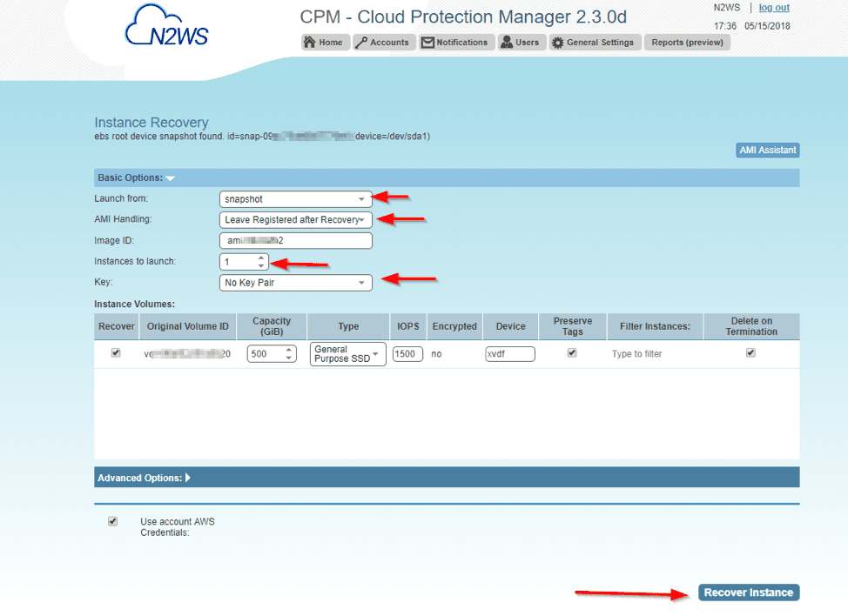
Task: Decrease the volume Capacity value
Action: (289, 358)
